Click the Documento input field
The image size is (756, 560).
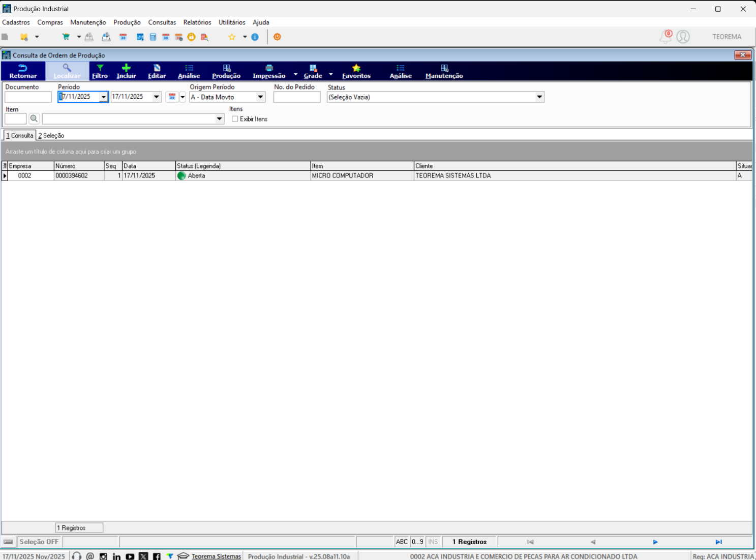point(28,97)
